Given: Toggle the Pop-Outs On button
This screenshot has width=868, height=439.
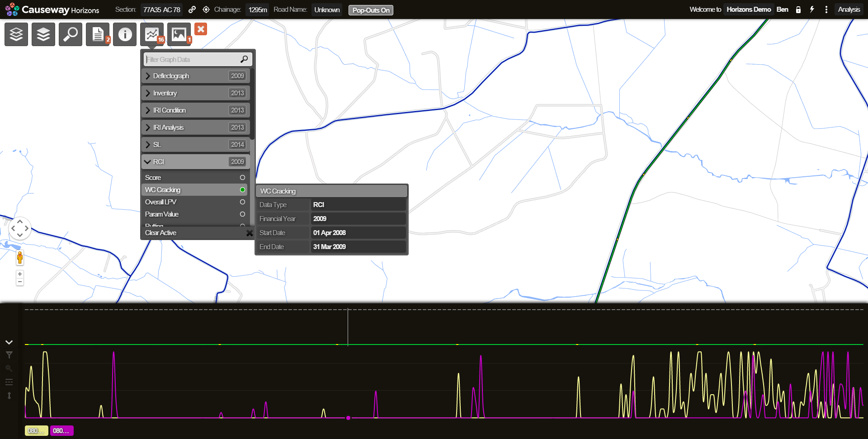Looking at the screenshot, I should click(x=371, y=10).
